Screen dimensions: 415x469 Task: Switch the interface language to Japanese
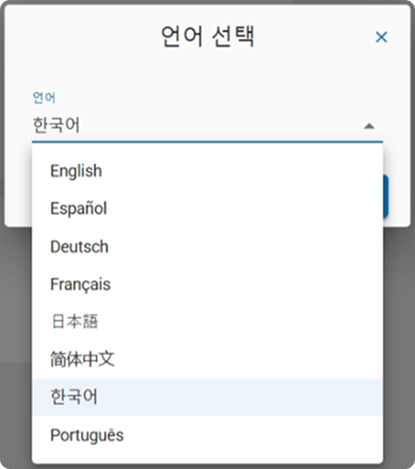point(207,322)
